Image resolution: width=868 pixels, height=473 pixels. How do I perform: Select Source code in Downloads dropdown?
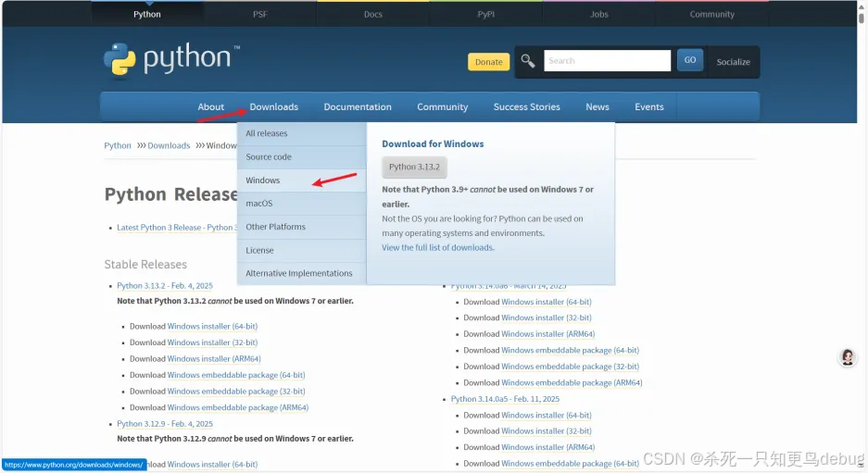pyautogui.click(x=302, y=157)
